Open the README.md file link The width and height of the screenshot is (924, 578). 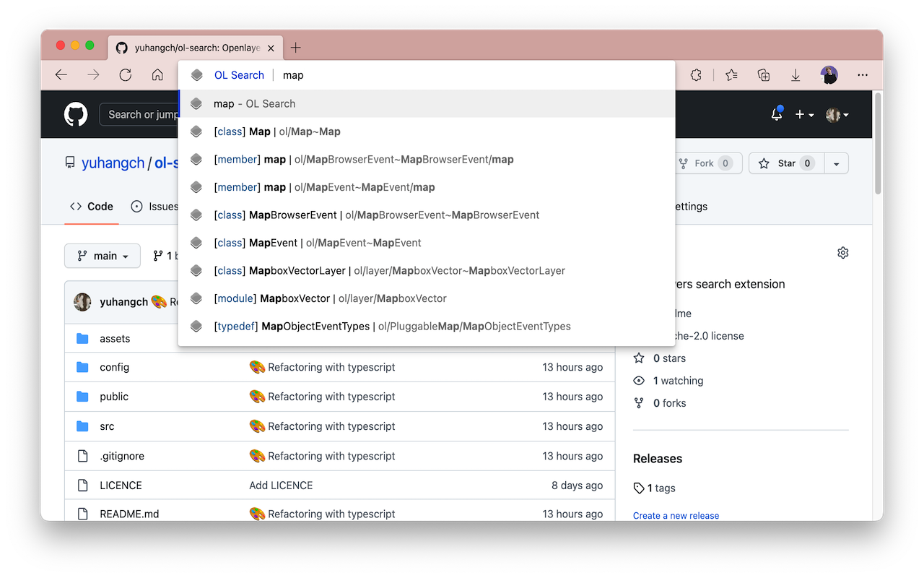click(129, 514)
